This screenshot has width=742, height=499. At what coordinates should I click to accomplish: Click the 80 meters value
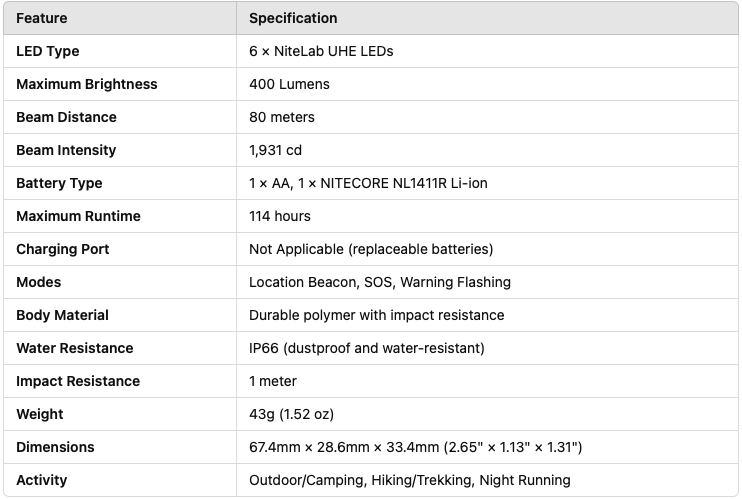pos(282,117)
